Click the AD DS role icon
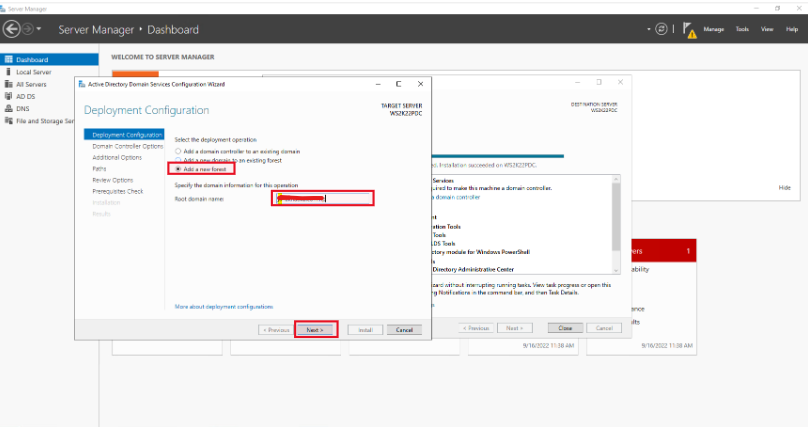 (x=8, y=96)
